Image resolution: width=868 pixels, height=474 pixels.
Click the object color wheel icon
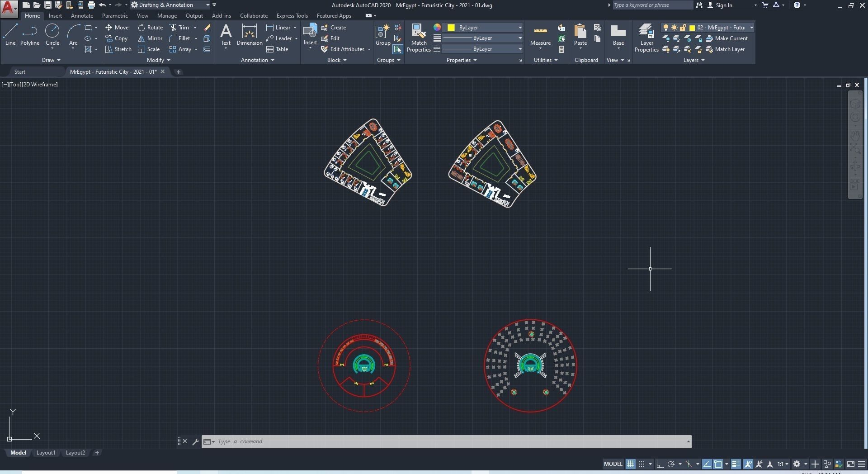point(437,28)
